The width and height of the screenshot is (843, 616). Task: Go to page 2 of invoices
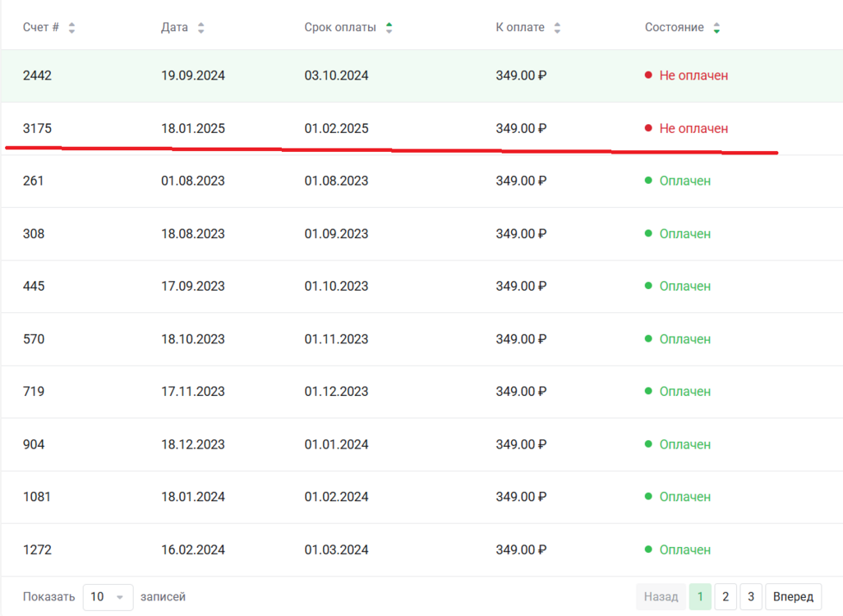(x=726, y=596)
